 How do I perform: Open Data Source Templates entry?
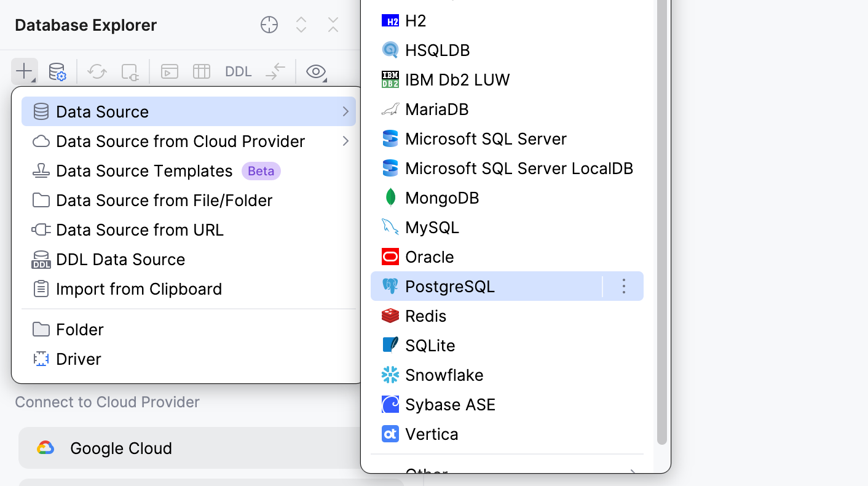(189, 170)
